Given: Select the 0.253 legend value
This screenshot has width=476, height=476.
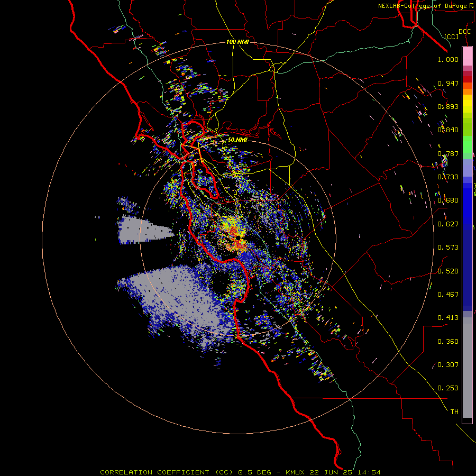Looking at the screenshot, I should [448, 388].
